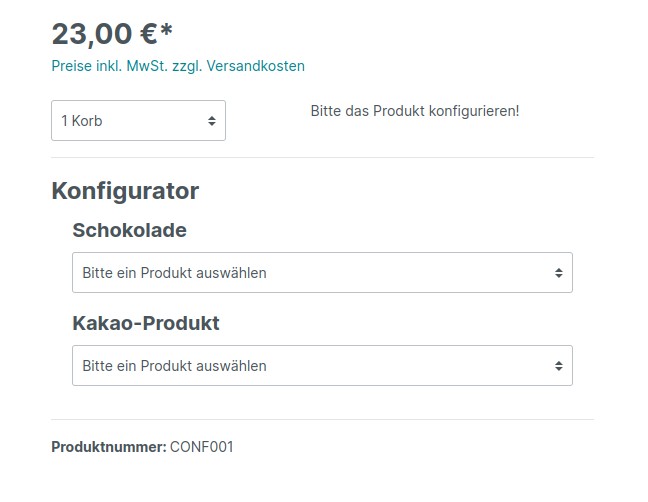Click 'Bitte ein Produkt auswählen' under Kakao-Produkt
This screenshot has height=502, width=648.
point(174,366)
